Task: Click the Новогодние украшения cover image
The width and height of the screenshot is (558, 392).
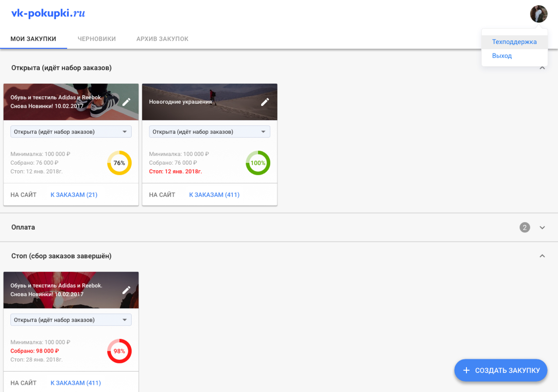Action: pos(210,102)
